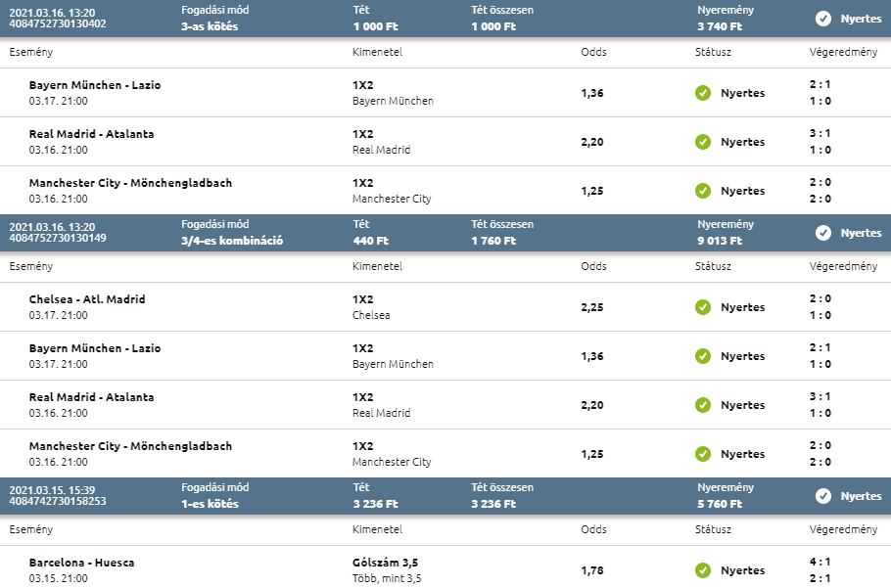Click the green check icon in the topmost Bayern München - Lazio row

(x=703, y=93)
